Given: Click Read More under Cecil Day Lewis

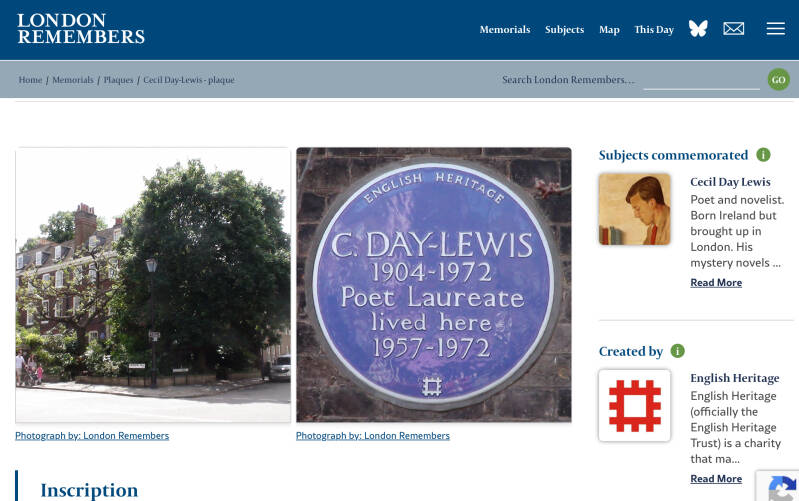Looking at the screenshot, I should click(716, 282).
